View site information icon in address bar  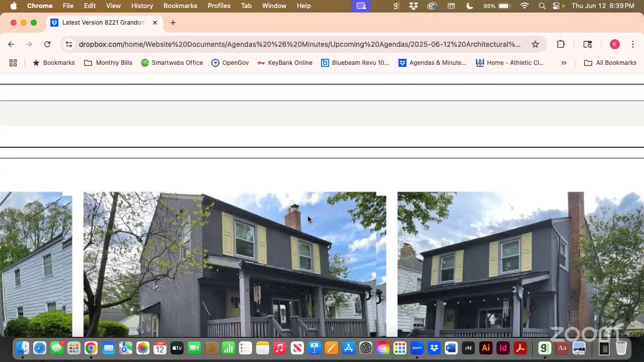[69, 44]
